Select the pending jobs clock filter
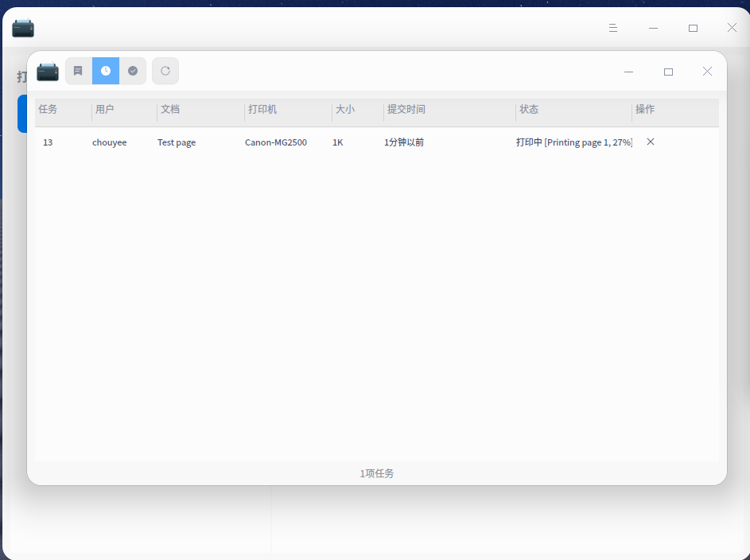The image size is (750, 560). pos(106,71)
